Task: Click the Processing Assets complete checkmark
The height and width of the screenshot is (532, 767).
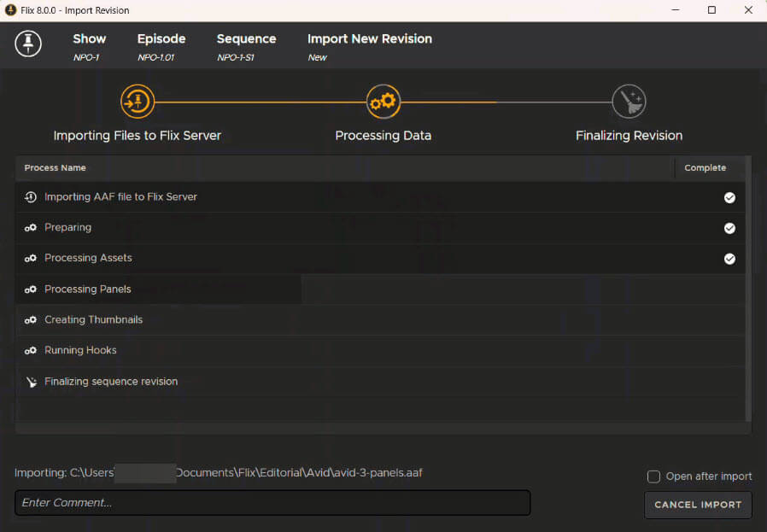Action: (x=729, y=259)
